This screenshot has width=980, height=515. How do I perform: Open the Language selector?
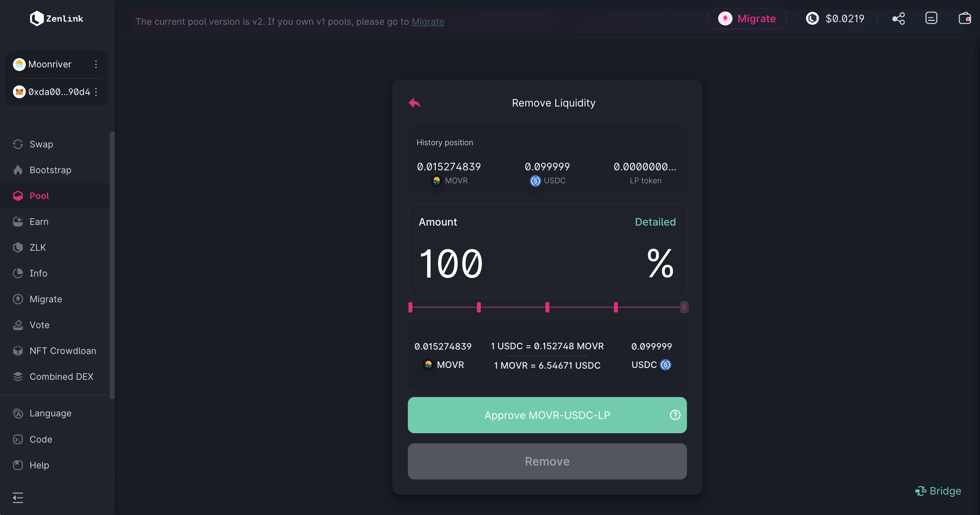click(50, 413)
